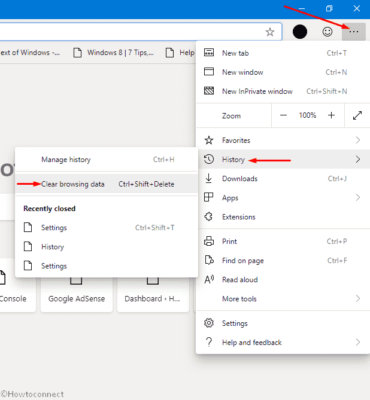Open Settings from the main menu
The image size is (370, 400).
283,323
